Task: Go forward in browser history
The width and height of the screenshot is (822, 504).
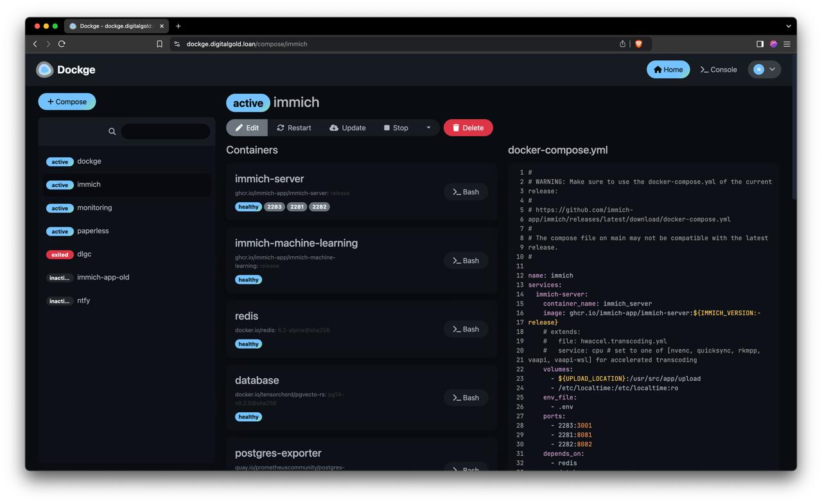Action: [48, 44]
